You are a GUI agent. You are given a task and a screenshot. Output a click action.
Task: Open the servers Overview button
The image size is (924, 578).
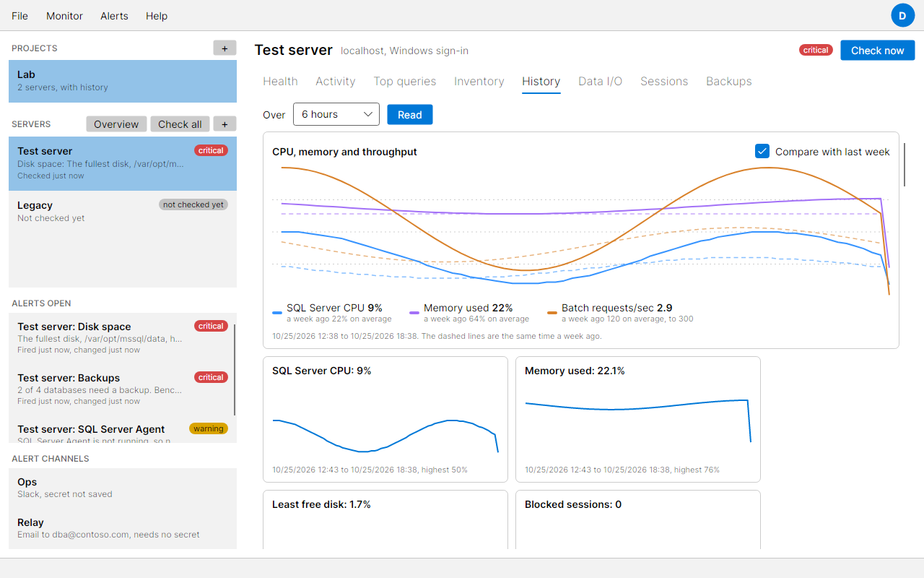[x=116, y=124]
